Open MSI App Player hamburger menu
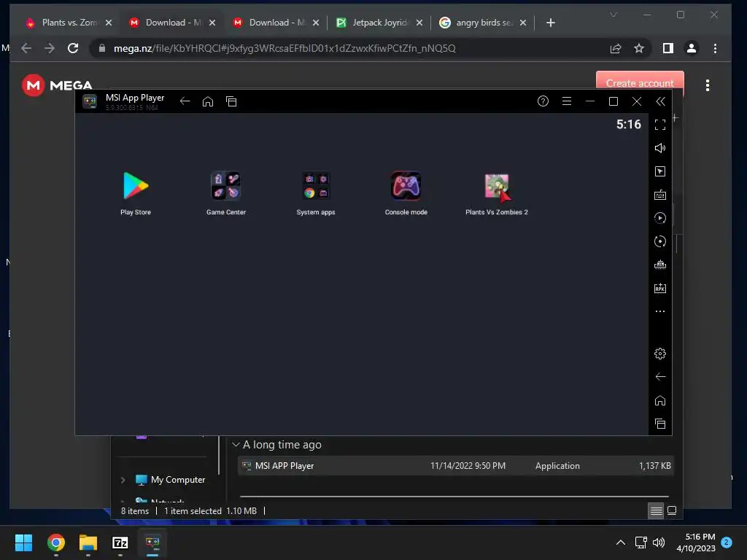747x560 pixels. (566, 101)
